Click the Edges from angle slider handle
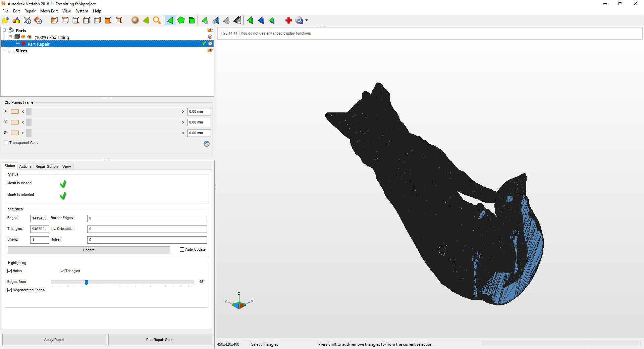 click(86, 283)
